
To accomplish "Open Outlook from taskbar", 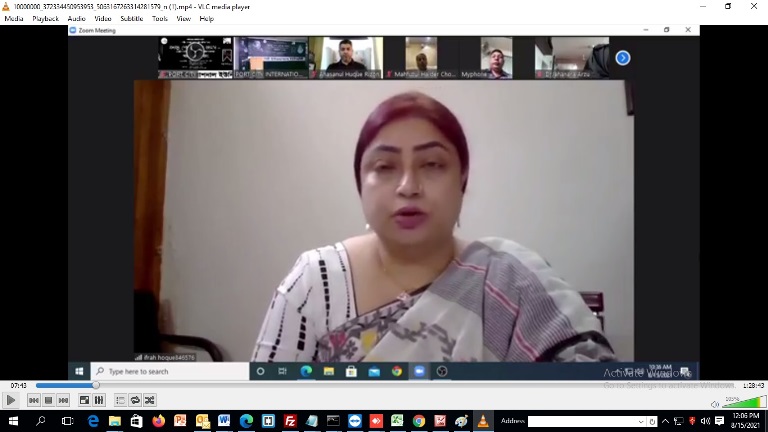I will click(x=202, y=421).
